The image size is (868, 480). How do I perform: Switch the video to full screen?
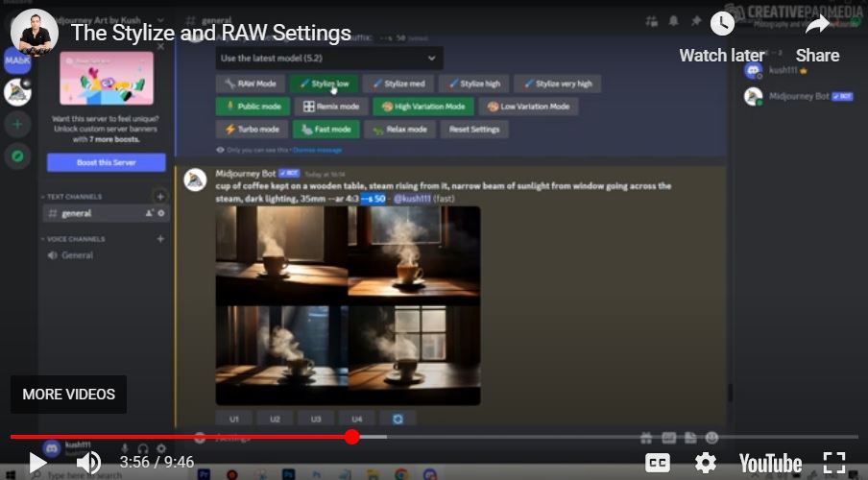(834, 463)
